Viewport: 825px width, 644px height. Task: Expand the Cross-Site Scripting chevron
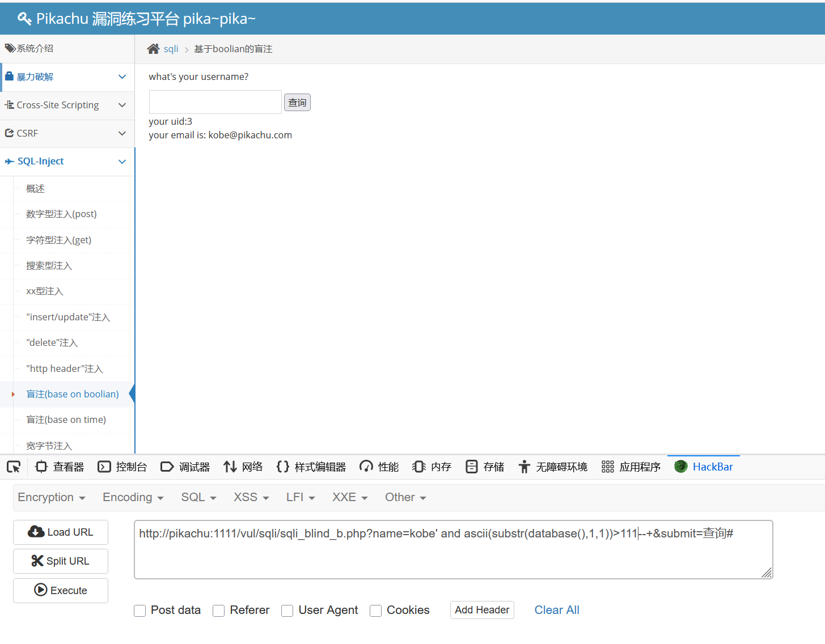coord(122,105)
